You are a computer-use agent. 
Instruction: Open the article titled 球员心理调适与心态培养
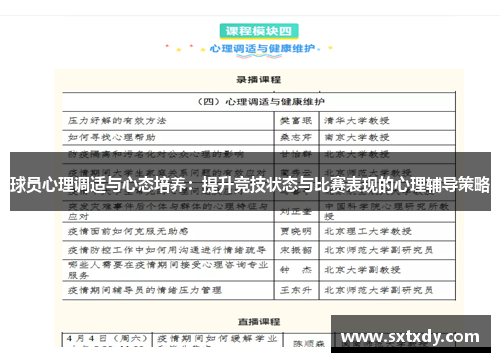(250, 184)
